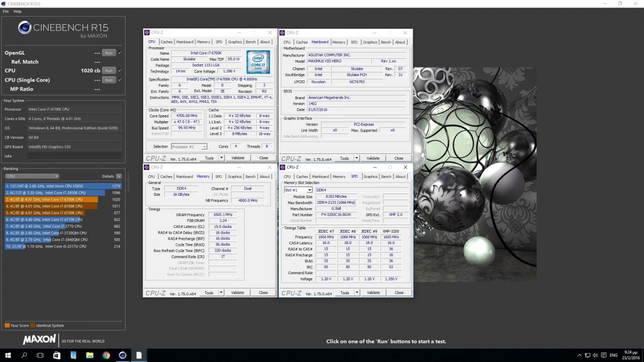
Task: Select the rendered ornament scene image
Action: tap(475, 175)
